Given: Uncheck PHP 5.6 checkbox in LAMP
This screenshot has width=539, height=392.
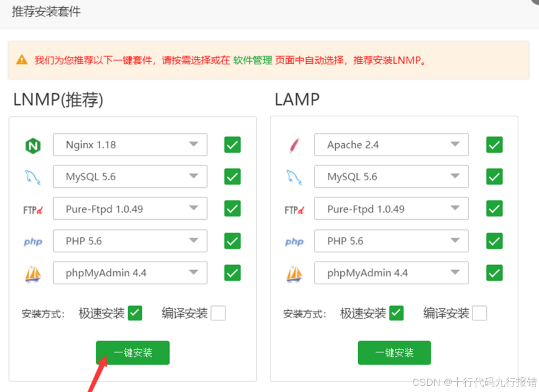Looking at the screenshot, I should tap(494, 241).
